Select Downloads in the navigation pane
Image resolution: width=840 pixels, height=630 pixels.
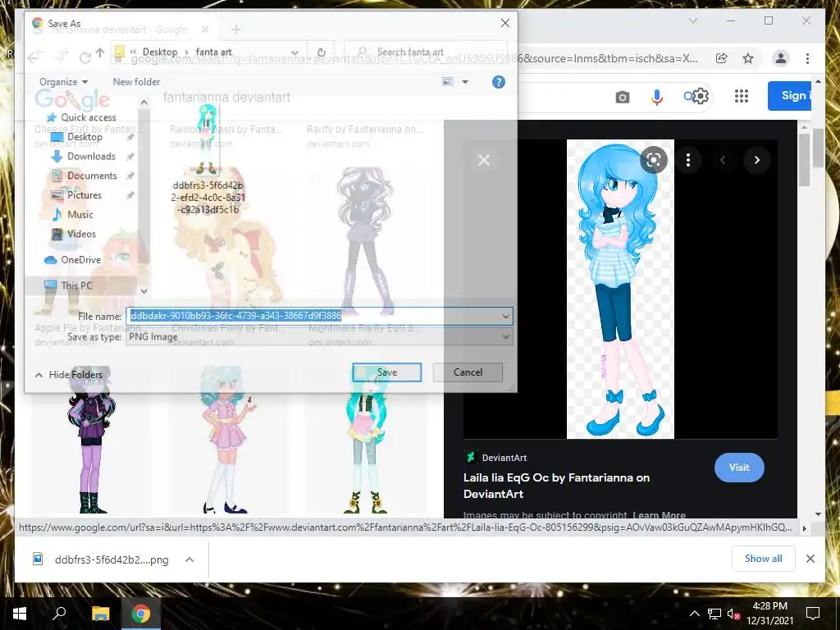coord(91,157)
